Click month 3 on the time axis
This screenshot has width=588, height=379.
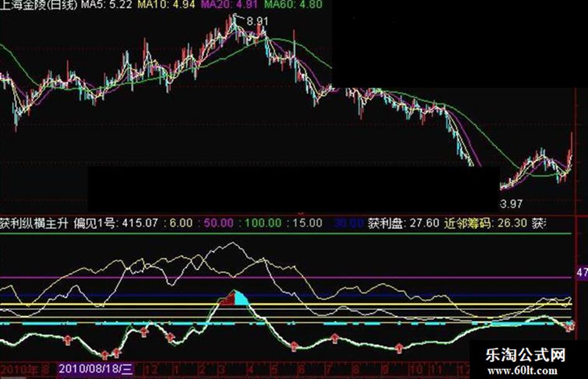pos(222,370)
